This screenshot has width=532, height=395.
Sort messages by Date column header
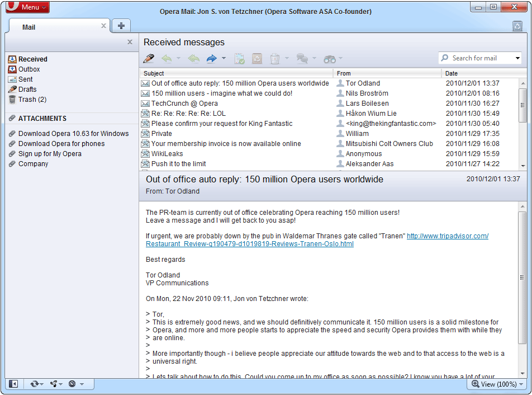pyautogui.click(x=452, y=73)
